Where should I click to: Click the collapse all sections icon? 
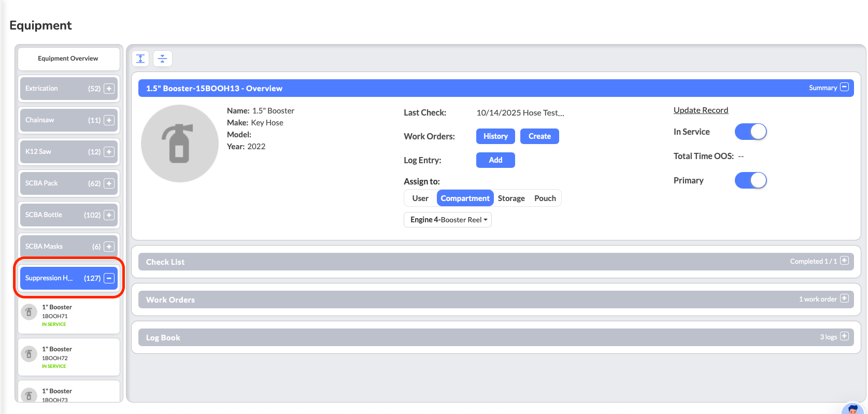click(x=162, y=59)
